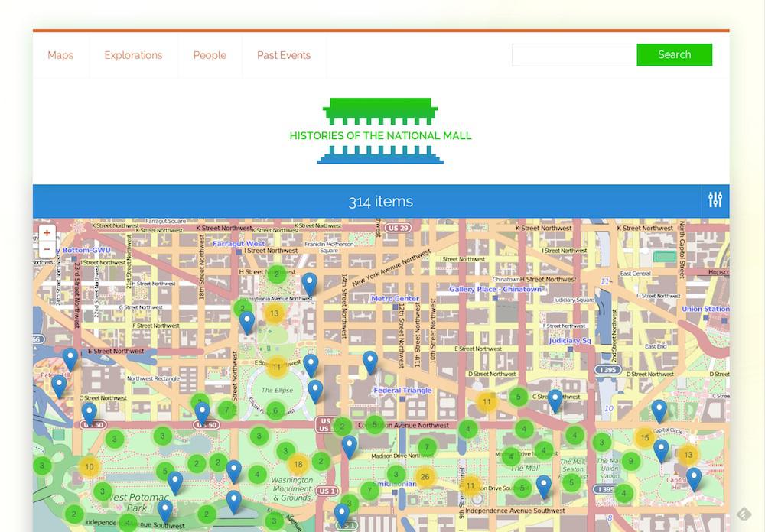Expand the 13 cluster at the Capitol

(688, 455)
